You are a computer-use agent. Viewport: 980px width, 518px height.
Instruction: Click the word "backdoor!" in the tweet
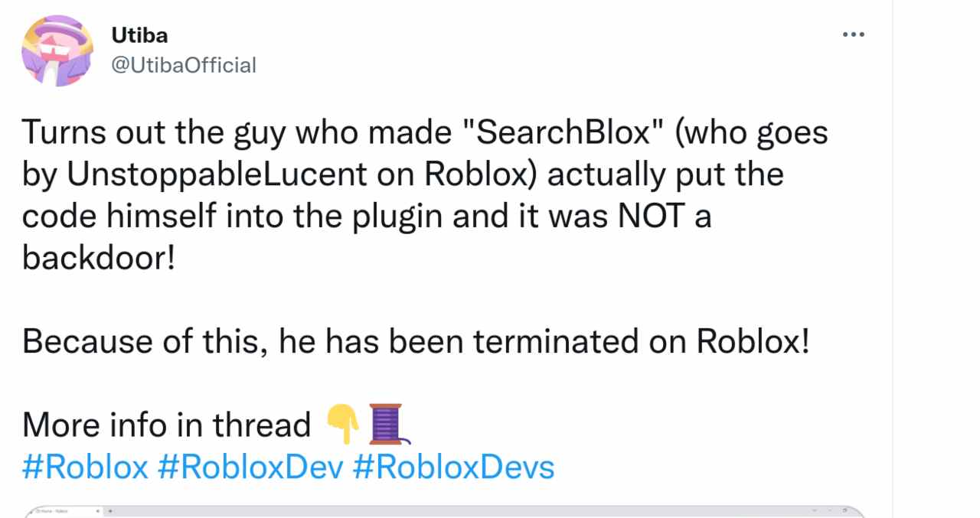(99, 258)
